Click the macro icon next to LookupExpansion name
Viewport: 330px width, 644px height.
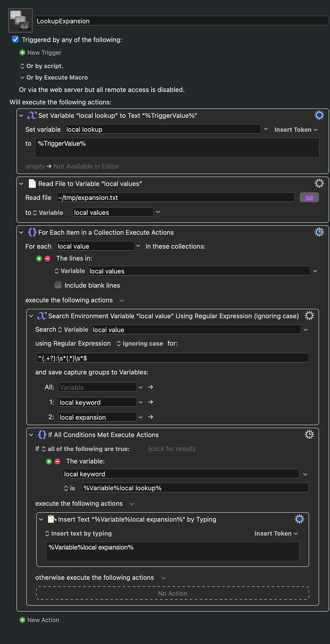click(20, 20)
